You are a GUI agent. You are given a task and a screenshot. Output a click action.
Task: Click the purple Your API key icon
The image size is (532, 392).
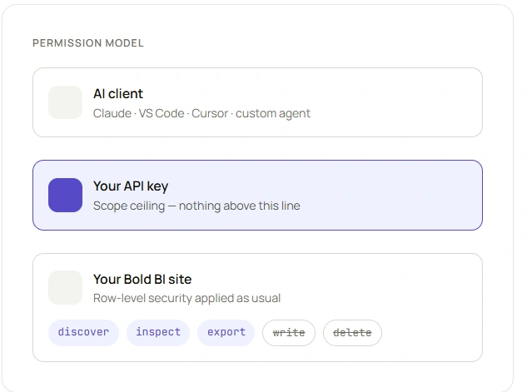click(65, 195)
